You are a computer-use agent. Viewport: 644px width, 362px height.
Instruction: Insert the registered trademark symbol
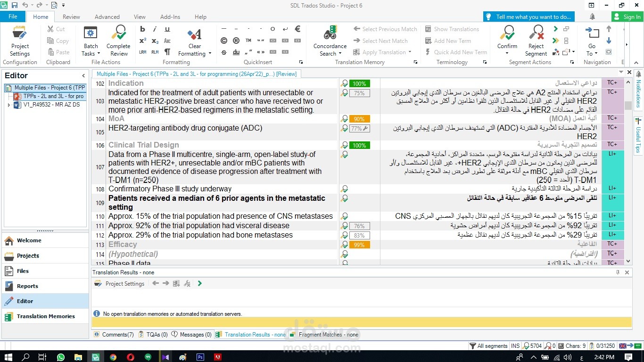(x=236, y=41)
